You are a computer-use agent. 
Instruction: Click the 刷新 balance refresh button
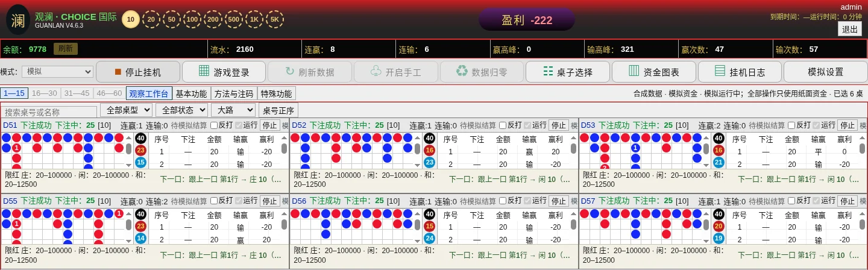tap(66, 49)
